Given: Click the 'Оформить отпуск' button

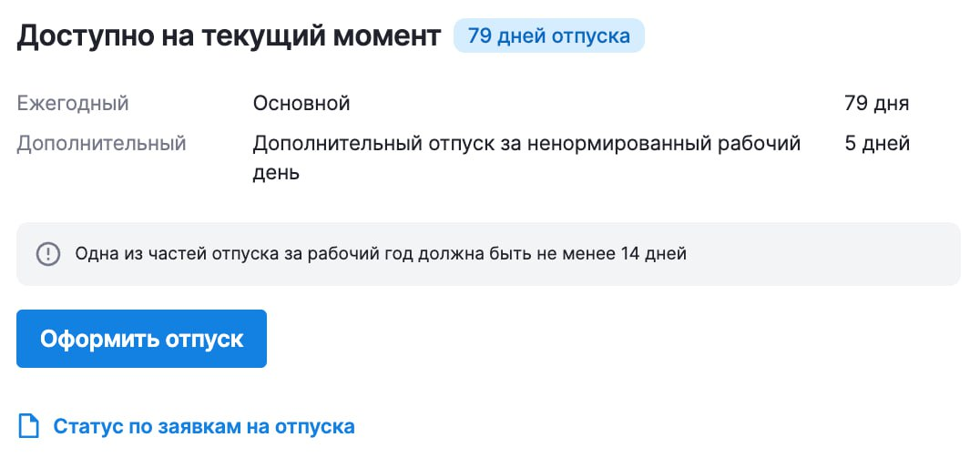Looking at the screenshot, I should point(141,339).
